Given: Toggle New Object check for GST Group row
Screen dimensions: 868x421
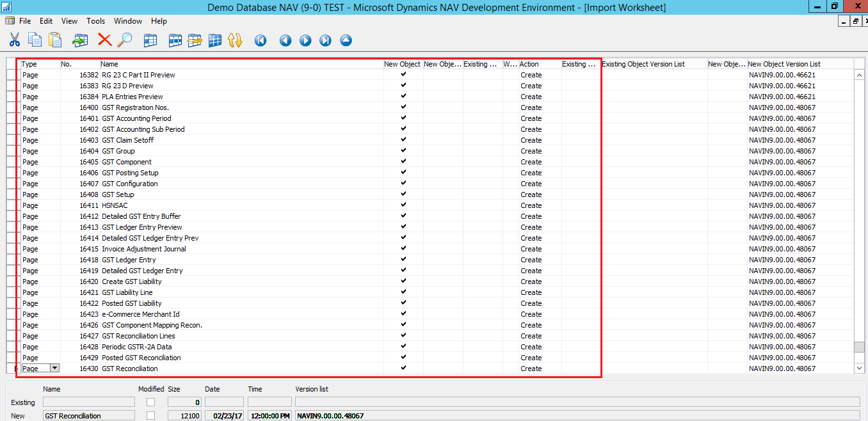Looking at the screenshot, I should tap(403, 151).
